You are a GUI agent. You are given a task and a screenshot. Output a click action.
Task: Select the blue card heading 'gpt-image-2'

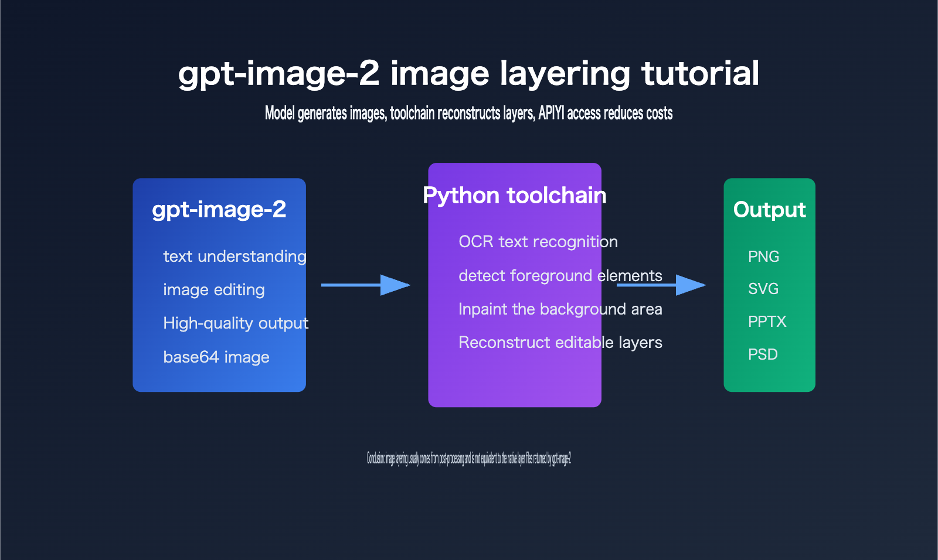point(219,210)
